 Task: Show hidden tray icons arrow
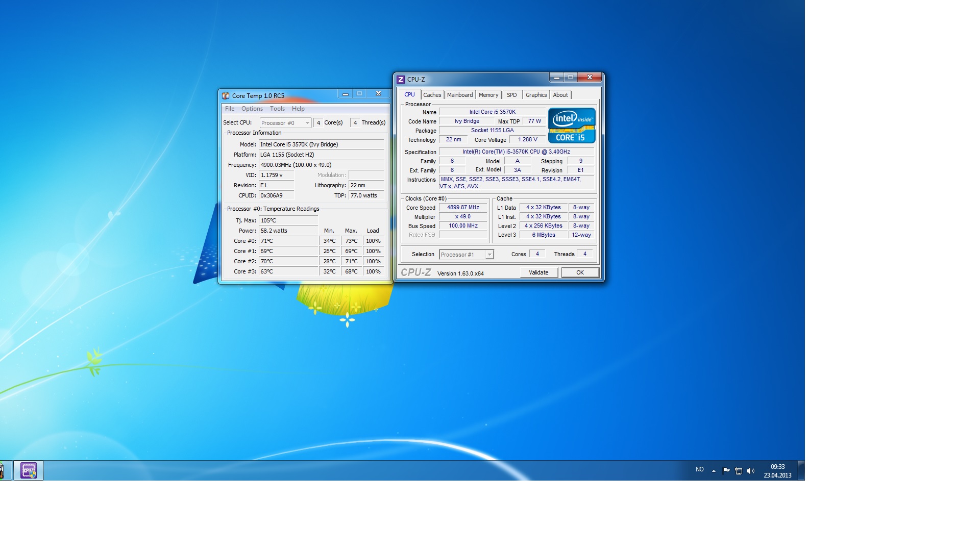tap(714, 470)
